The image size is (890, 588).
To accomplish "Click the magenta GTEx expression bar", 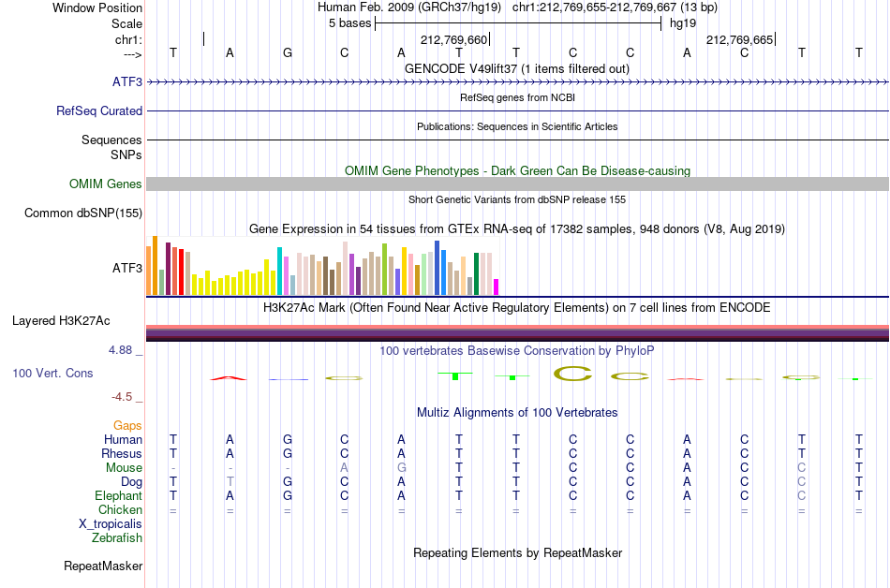I will click(x=497, y=287).
